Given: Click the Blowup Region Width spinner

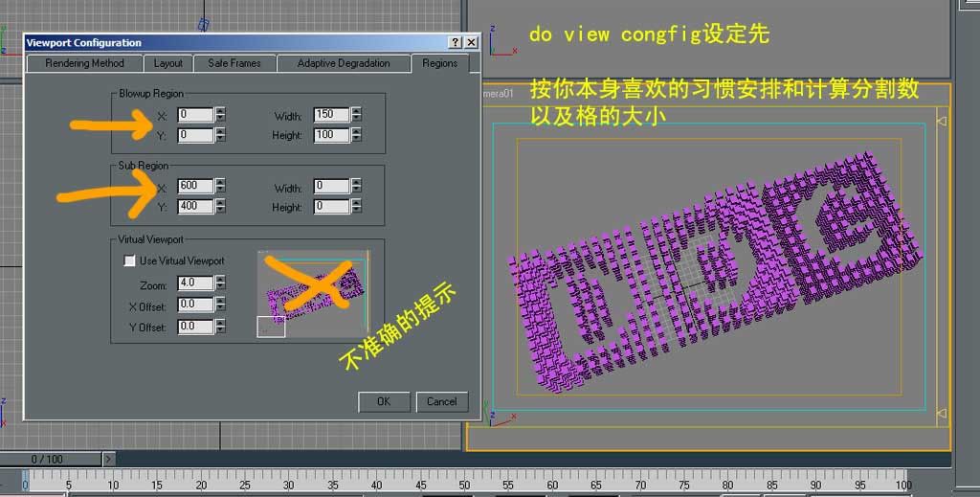Looking at the screenshot, I should pos(356,115).
